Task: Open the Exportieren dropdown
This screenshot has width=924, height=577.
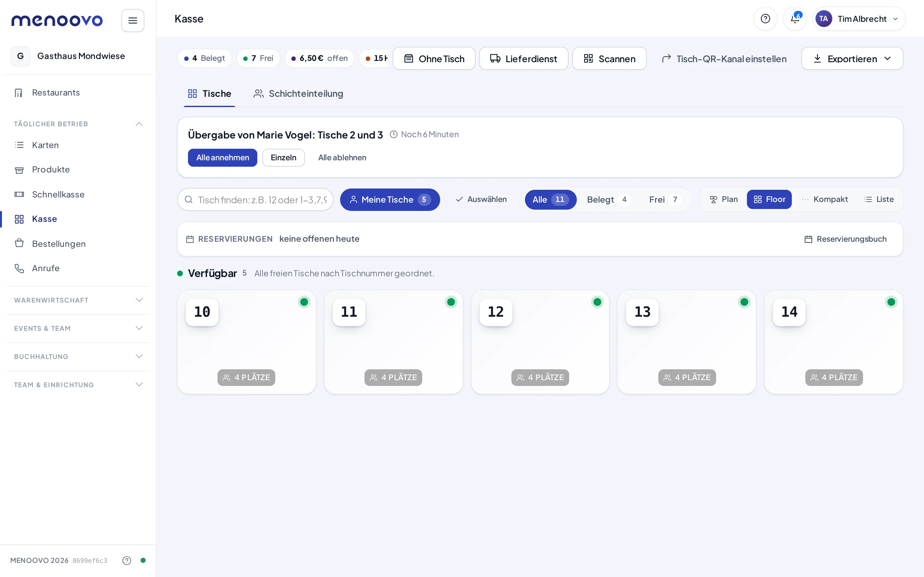Action: [852, 58]
